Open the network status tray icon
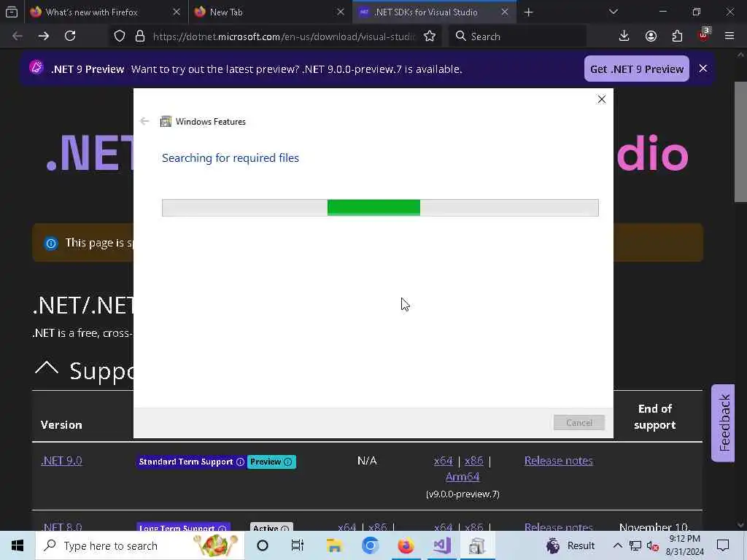 click(635, 545)
